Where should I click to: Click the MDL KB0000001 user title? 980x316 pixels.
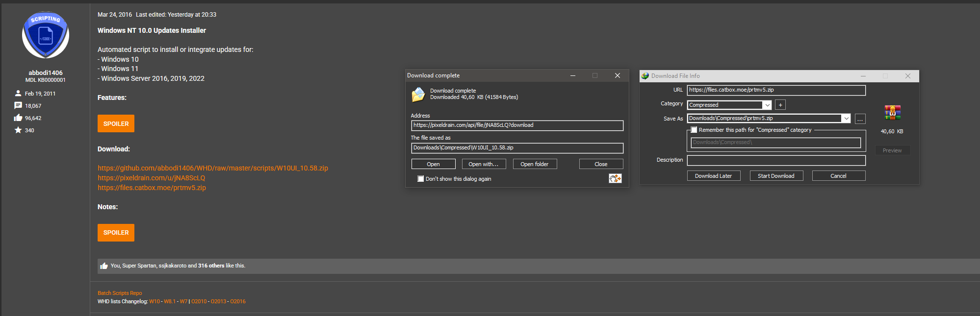point(46,80)
